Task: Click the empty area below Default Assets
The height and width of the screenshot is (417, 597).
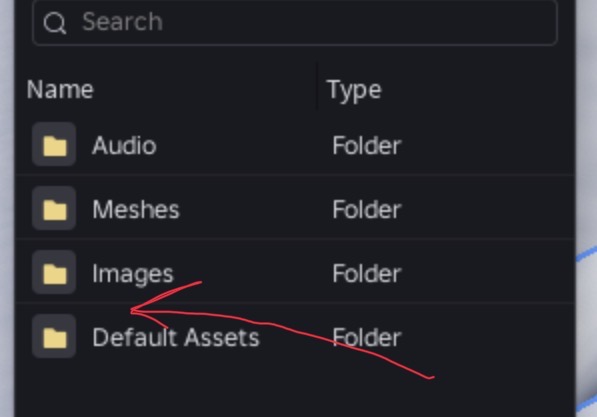Action: pyautogui.click(x=295, y=390)
